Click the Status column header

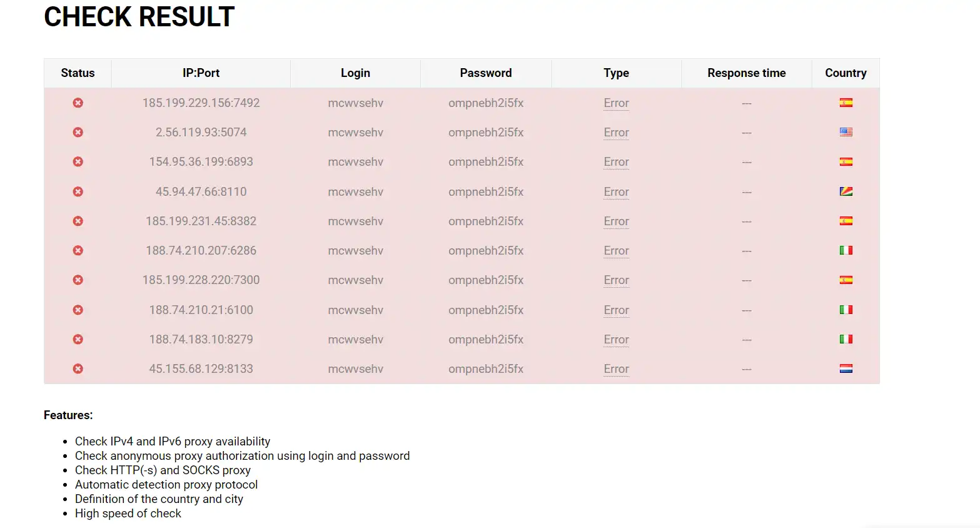click(x=78, y=73)
